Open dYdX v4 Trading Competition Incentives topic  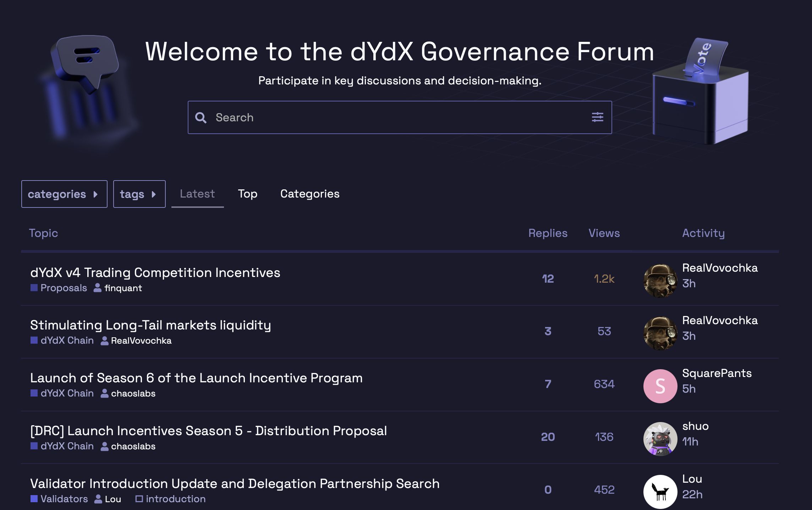(x=155, y=272)
